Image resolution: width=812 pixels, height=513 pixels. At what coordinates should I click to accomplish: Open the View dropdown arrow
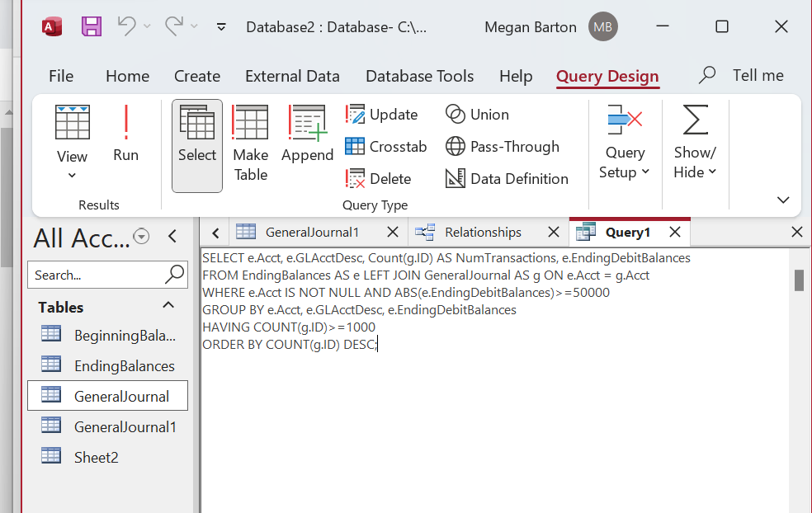pos(72,175)
